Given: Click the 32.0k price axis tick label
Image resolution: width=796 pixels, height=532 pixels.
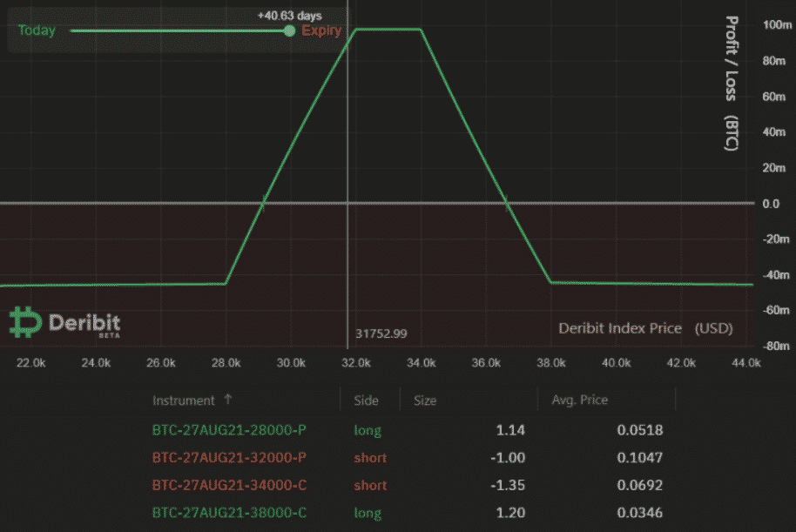Looking at the screenshot, I should [356, 364].
